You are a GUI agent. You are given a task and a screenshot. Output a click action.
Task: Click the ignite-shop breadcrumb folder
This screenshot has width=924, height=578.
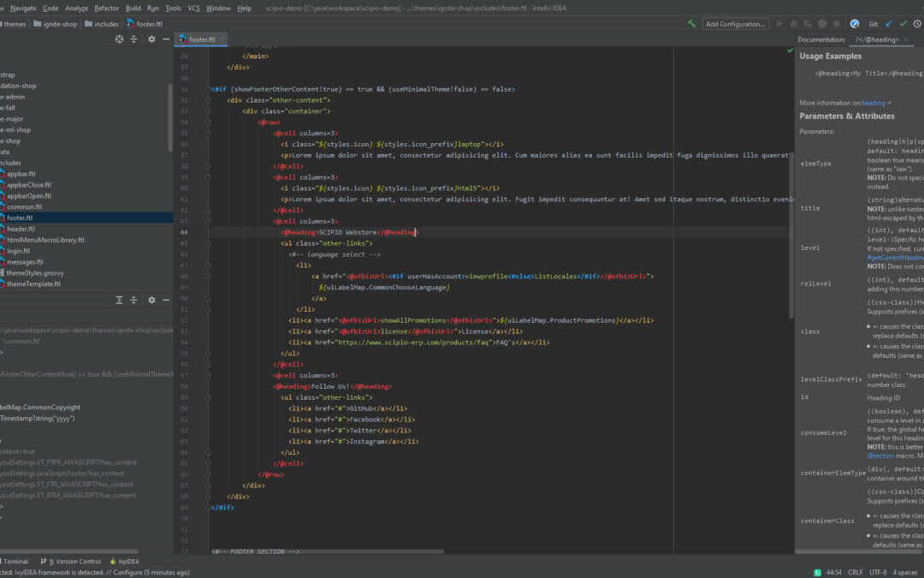coord(56,24)
